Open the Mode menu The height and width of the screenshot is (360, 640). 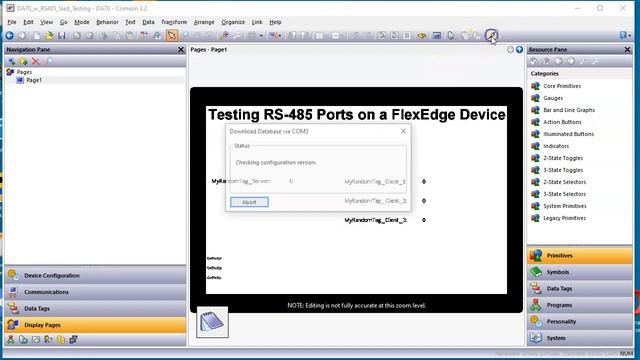coord(82,22)
